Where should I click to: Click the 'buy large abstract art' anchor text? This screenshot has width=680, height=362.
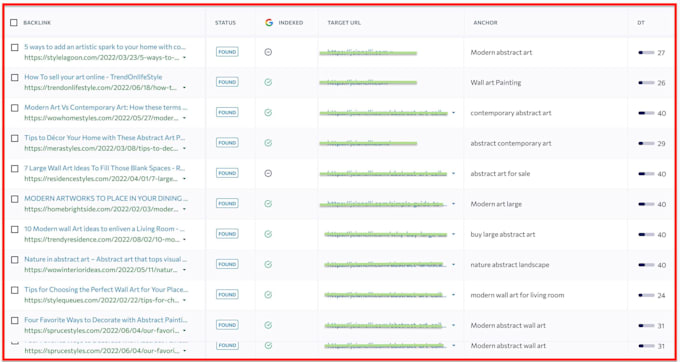503,235
